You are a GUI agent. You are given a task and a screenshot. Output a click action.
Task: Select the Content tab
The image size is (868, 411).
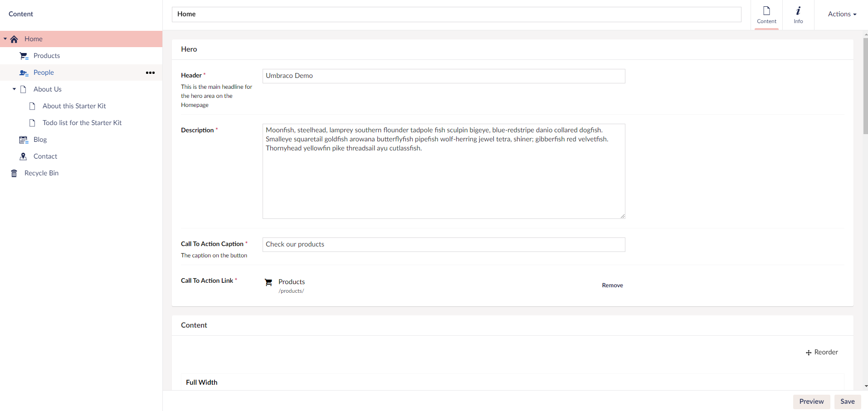click(766, 15)
